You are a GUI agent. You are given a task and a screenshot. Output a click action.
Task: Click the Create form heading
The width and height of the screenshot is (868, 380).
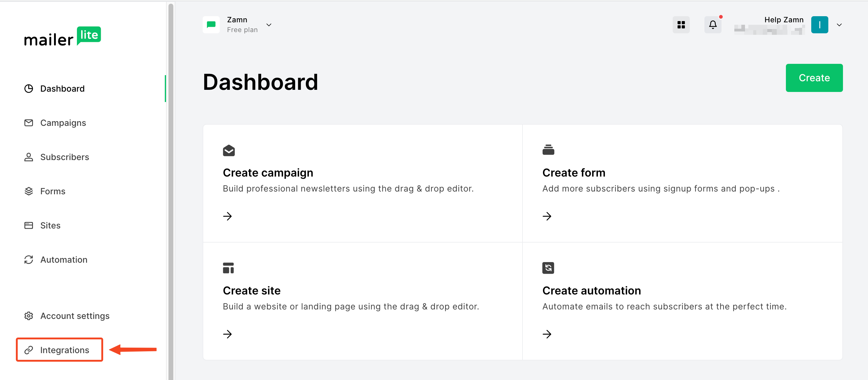(x=573, y=173)
